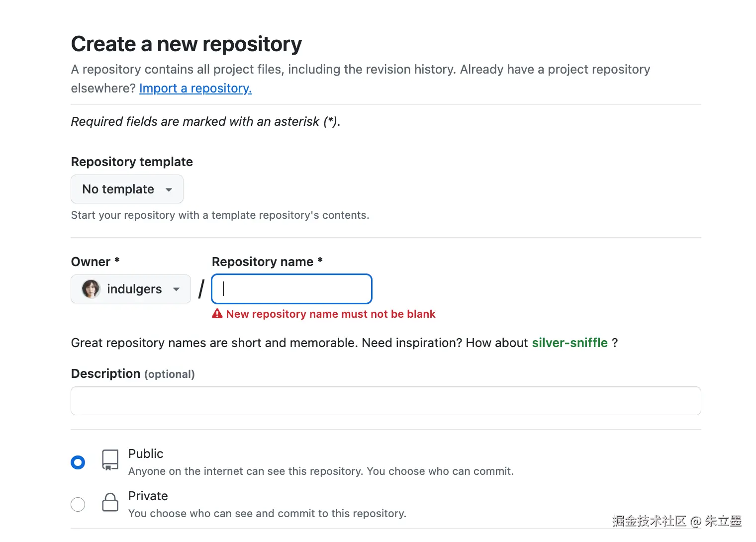Screen dimensions: 756x542
Task: Select the Private visibility radio button
Action: (78, 504)
